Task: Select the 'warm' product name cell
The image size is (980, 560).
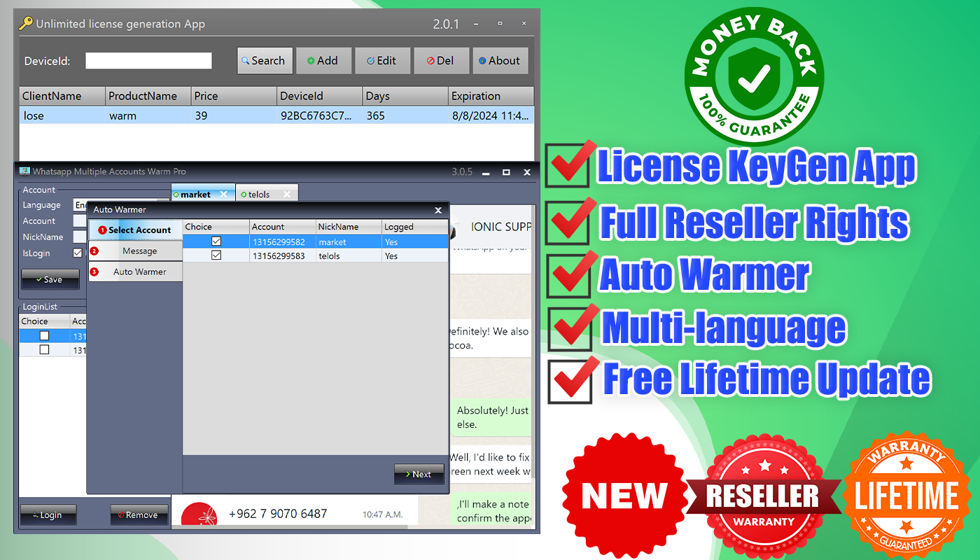Action: [148, 115]
